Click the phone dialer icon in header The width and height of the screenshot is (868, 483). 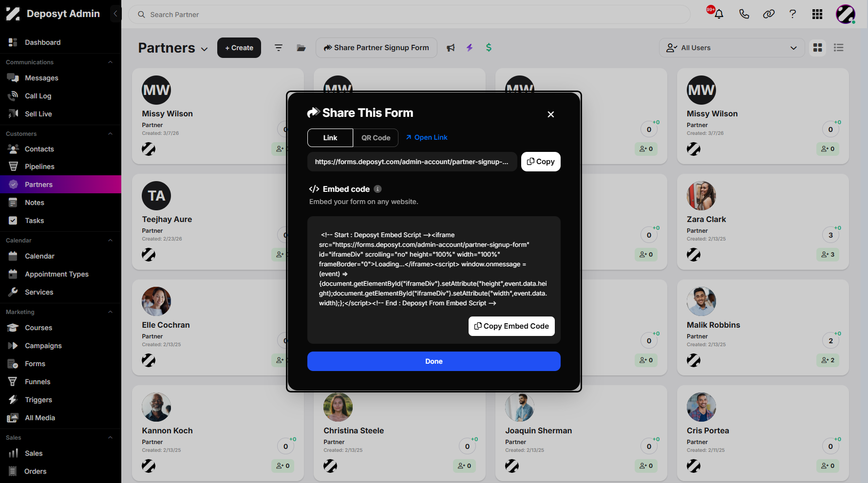point(744,14)
